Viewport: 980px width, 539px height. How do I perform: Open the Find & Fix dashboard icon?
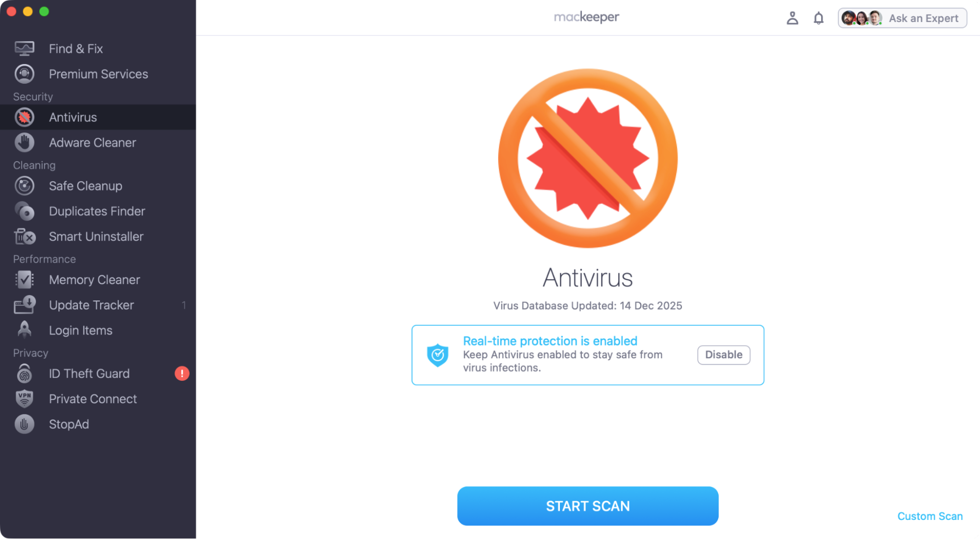[24, 48]
